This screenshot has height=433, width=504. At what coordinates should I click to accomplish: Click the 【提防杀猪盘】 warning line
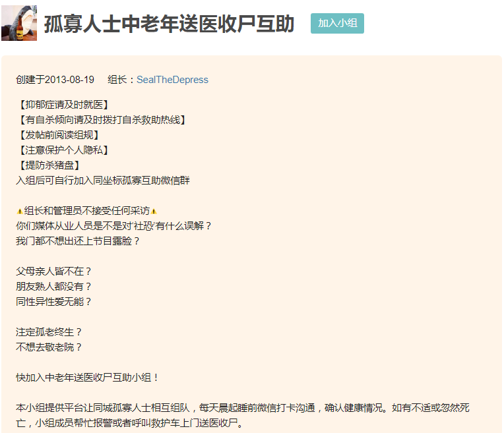click(x=50, y=165)
